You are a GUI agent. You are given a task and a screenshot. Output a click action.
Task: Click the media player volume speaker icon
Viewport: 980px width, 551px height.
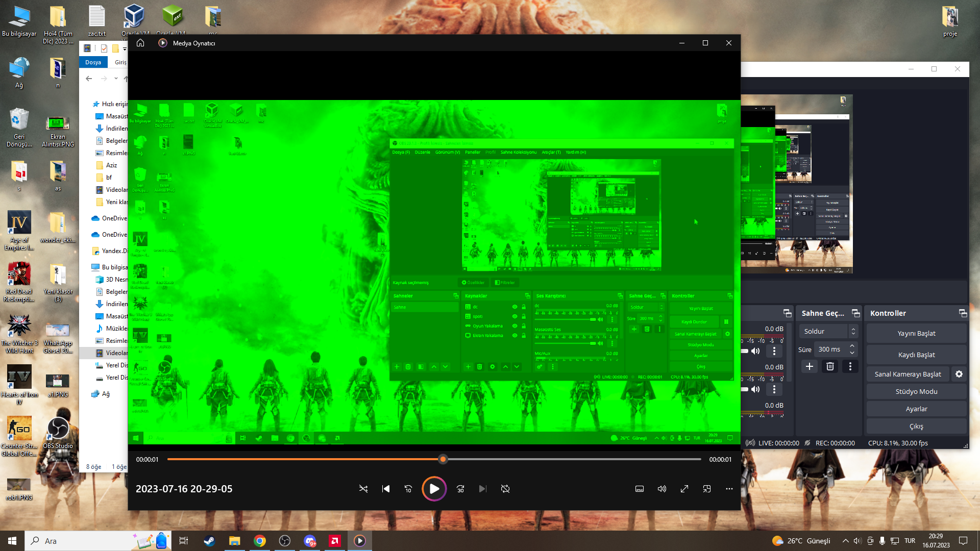[x=662, y=489]
